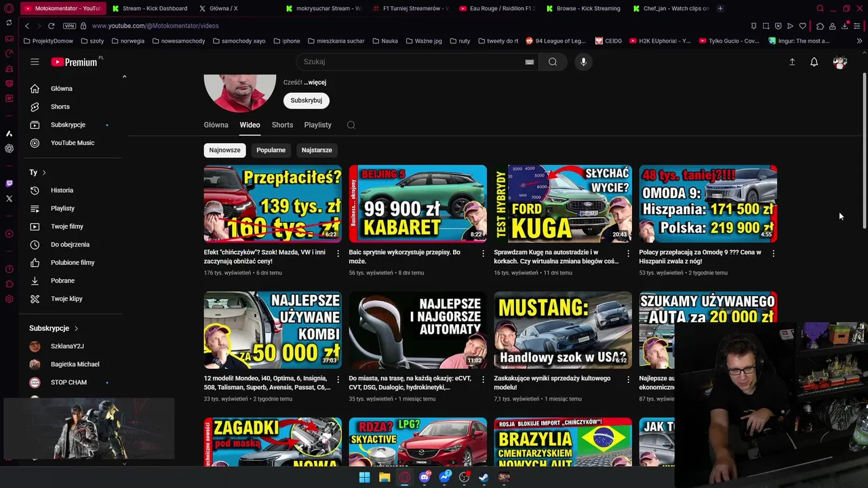Open options menu for Efekt chińczyków video

[338, 253]
